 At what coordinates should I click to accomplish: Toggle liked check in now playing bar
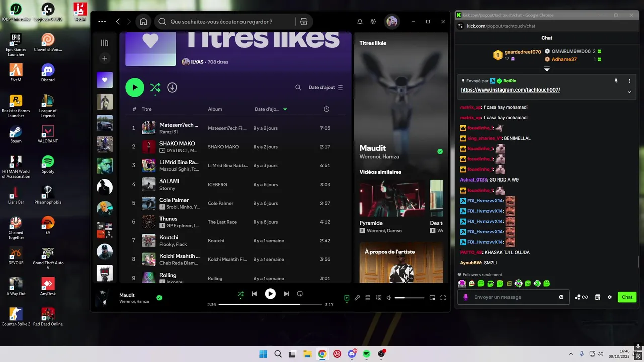[x=159, y=298]
